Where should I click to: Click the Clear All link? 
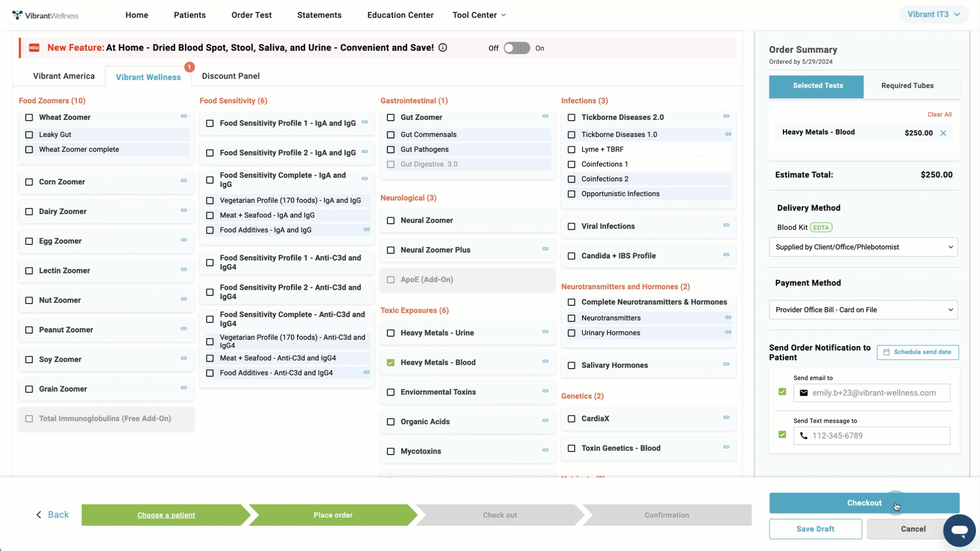[939, 114]
